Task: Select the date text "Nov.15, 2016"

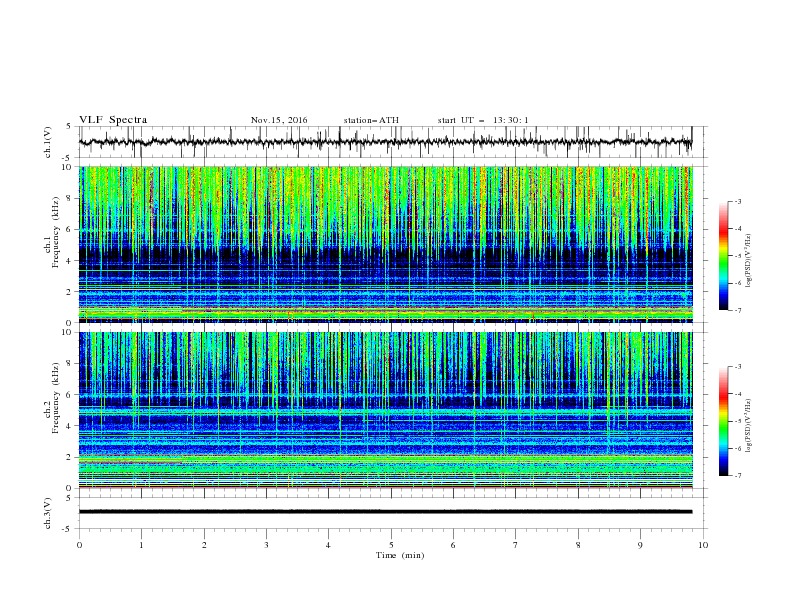Action: point(279,120)
